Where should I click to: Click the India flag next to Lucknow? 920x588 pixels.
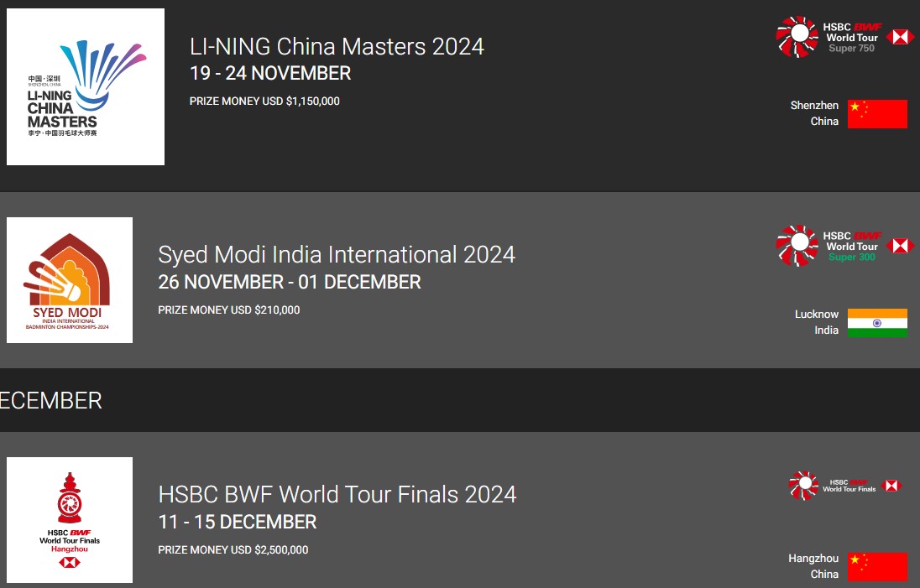click(x=876, y=322)
